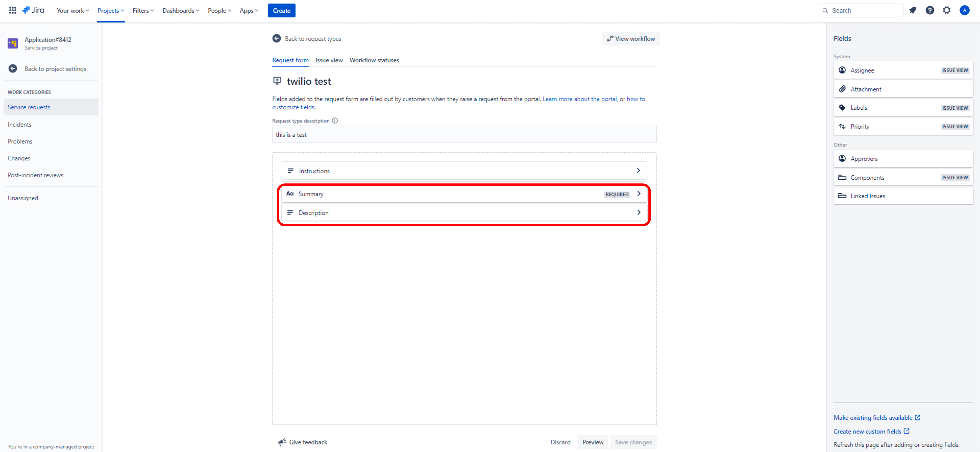Open the help question mark icon
This screenshot has width=980, height=452.
930,10
